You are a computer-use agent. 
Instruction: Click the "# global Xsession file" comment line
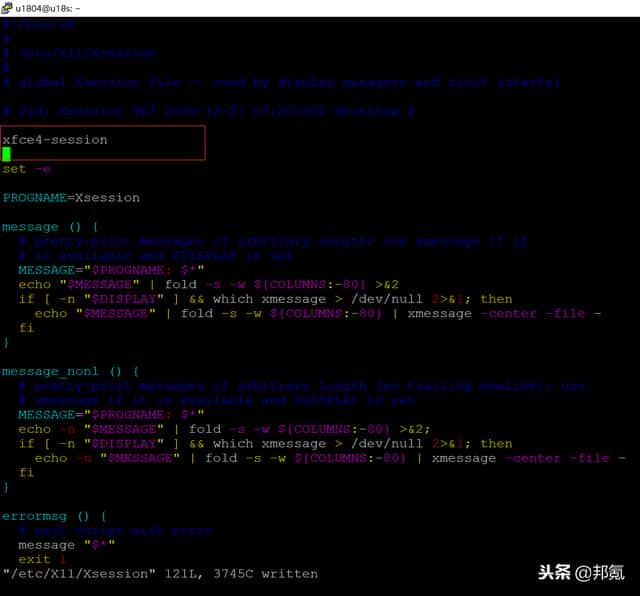(281, 82)
